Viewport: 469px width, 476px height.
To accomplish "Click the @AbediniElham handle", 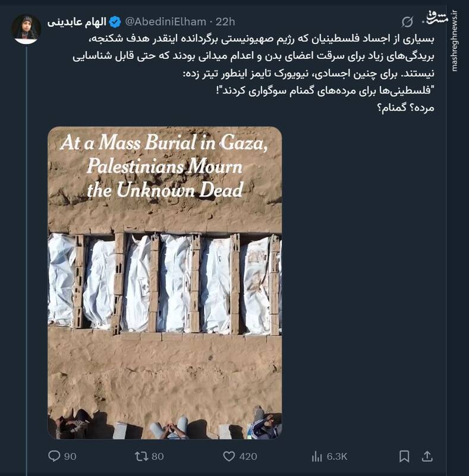I will click(165, 22).
